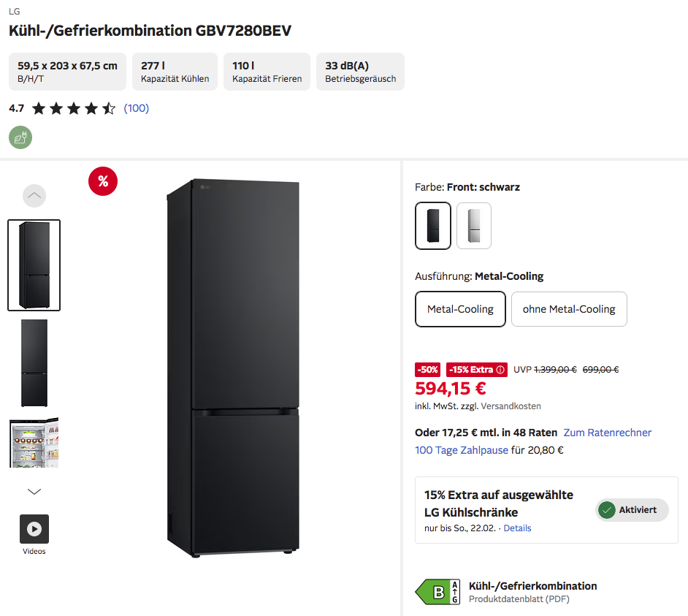Open the (100) reviews link
The height and width of the screenshot is (616, 688).
tap(136, 109)
